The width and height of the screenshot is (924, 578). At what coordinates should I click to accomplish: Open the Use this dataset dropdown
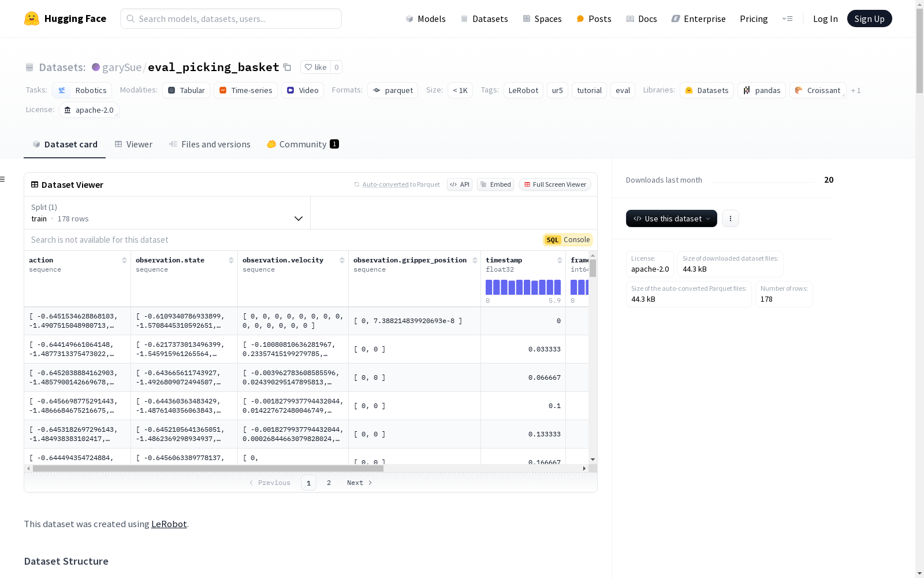pos(672,218)
